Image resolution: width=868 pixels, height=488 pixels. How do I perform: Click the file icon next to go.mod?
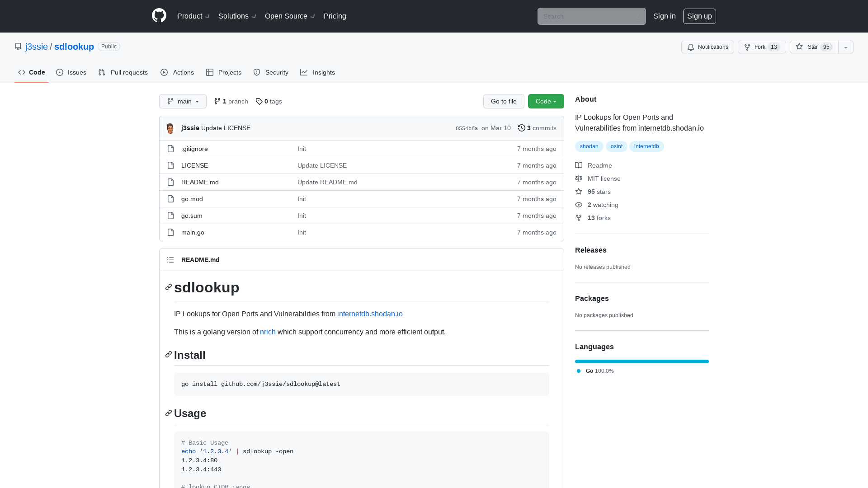click(x=170, y=199)
